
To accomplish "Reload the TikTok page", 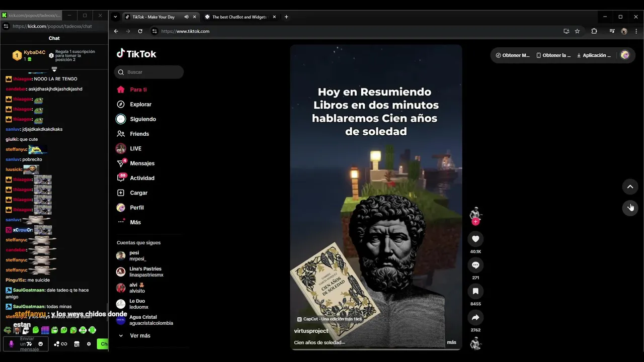I will pyautogui.click(x=140, y=31).
